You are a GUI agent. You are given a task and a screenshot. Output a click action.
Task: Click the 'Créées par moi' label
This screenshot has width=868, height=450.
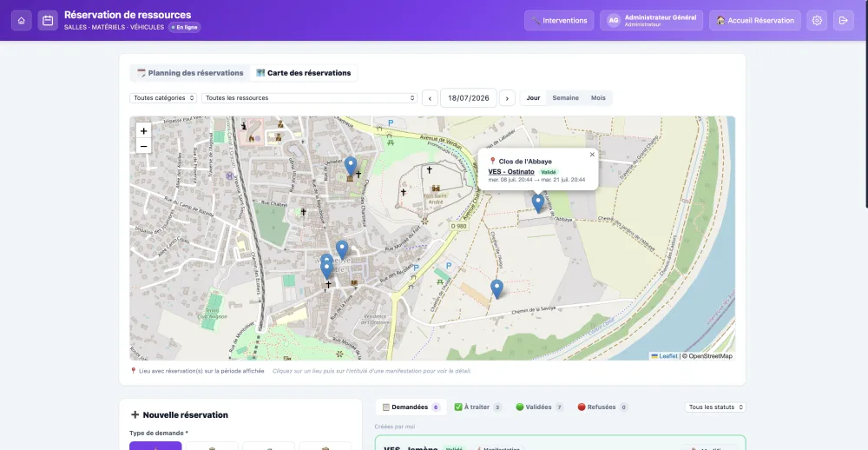point(395,427)
